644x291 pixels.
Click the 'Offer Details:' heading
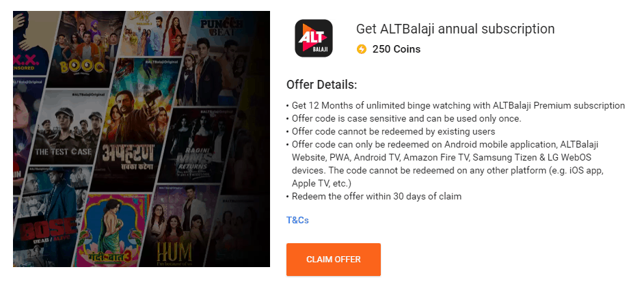click(321, 85)
